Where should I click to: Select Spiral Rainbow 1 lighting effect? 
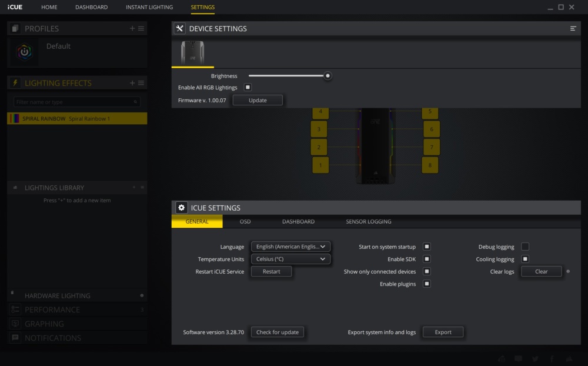click(x=77, y=119)
